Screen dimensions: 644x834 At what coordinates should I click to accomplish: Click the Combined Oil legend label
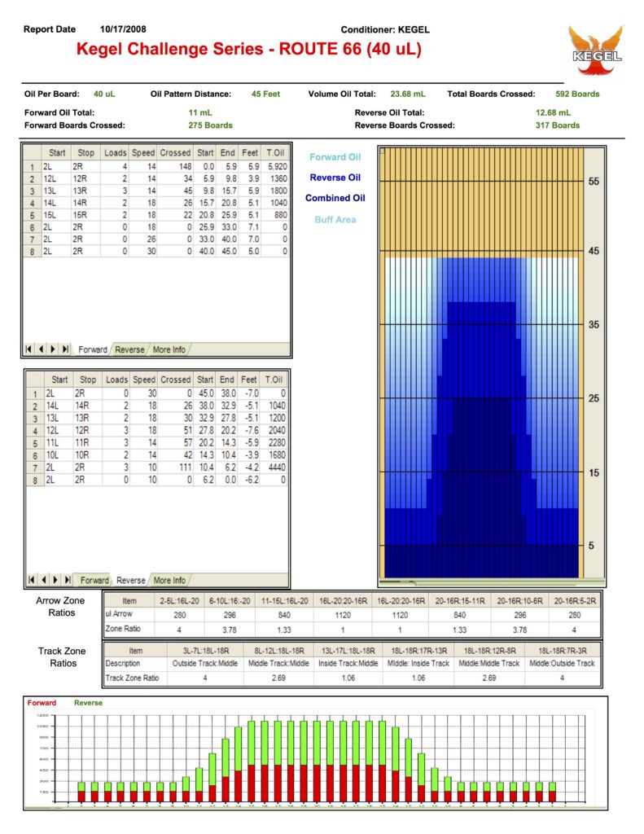(335, 198)
